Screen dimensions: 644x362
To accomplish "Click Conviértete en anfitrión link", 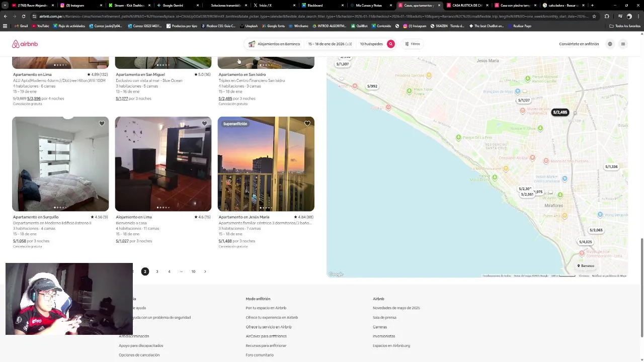I will pyautogui.click(x=579, y=44).
